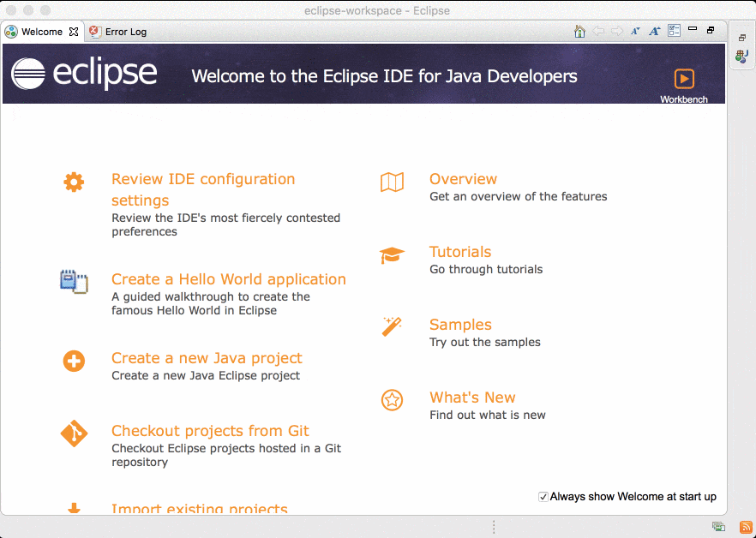This screenshot has height=538, width=756.
Task: Open the Java perspective icon in sidebar
Action: pyautogui.click(x=741, y=57)
